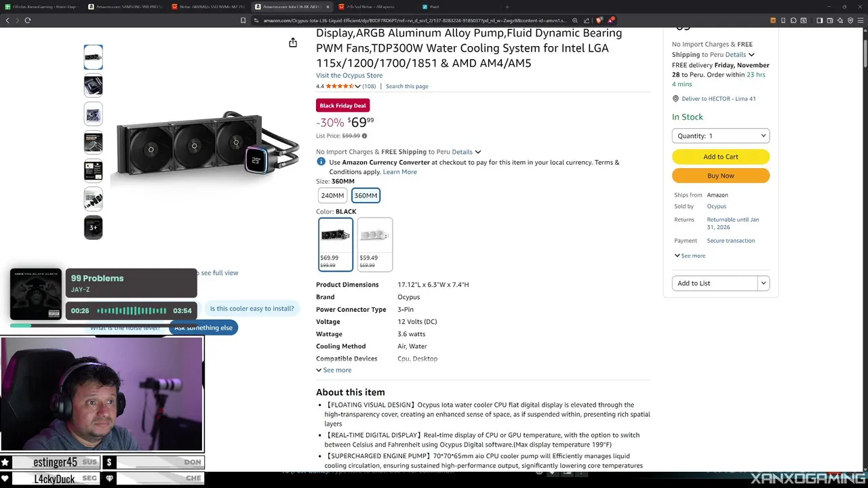Reload the page with the browser refresh icon
This screenshot has width=868, height=488.
[28, 20]
